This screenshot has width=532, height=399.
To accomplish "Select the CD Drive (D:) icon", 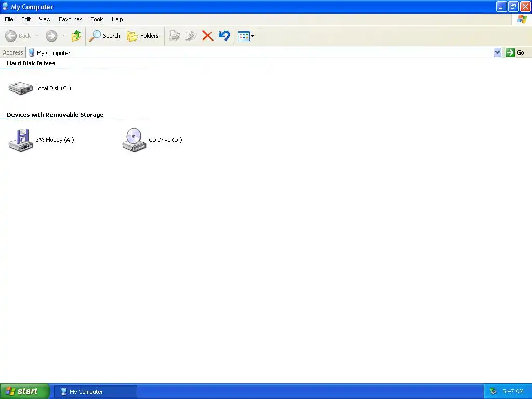I will (x=135, y=140).
